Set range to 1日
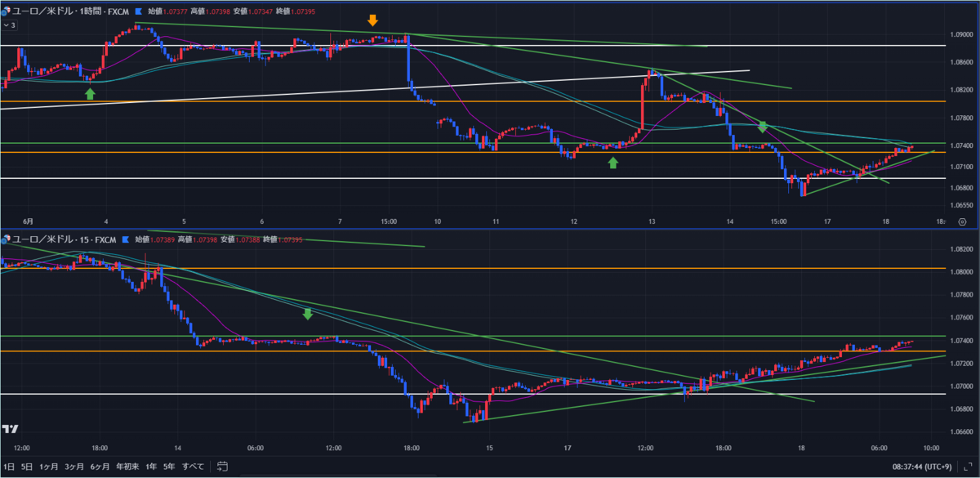Screen dimensions: 980x478 tap(9, 466)
